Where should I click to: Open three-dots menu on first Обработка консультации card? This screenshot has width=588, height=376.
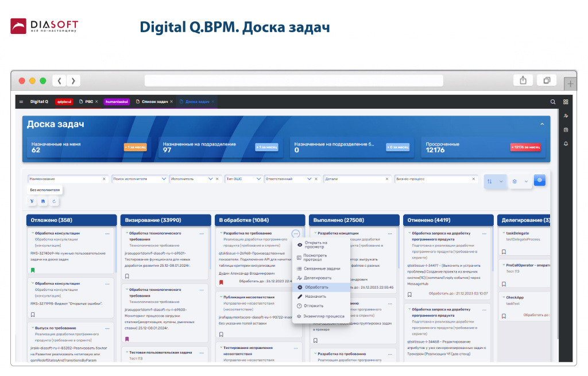(107, 233)
